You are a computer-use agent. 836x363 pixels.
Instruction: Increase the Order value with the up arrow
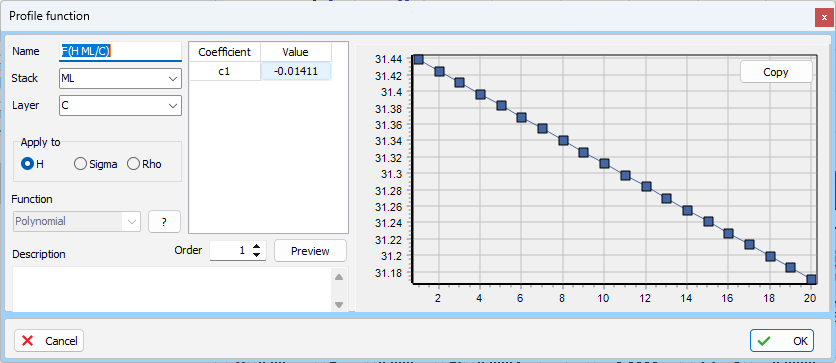(x=257, y=246)
